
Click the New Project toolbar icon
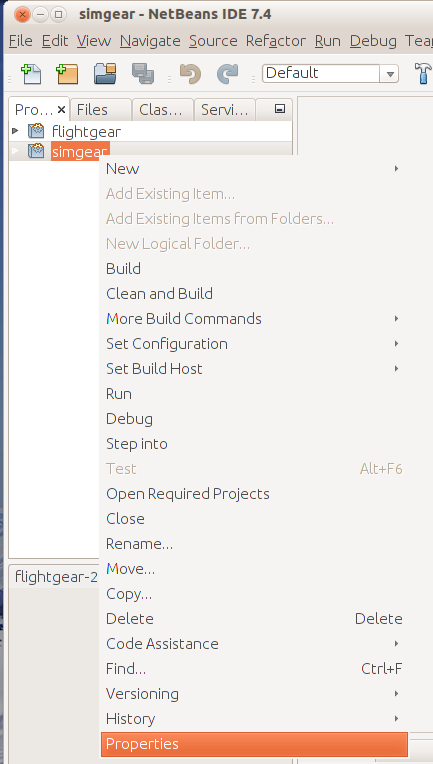[67, 74]
